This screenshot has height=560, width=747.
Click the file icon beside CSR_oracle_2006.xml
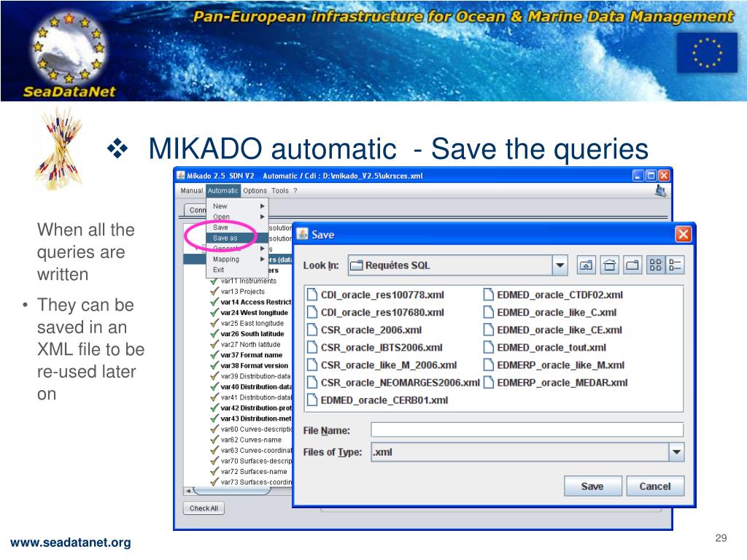click(312, 330)
